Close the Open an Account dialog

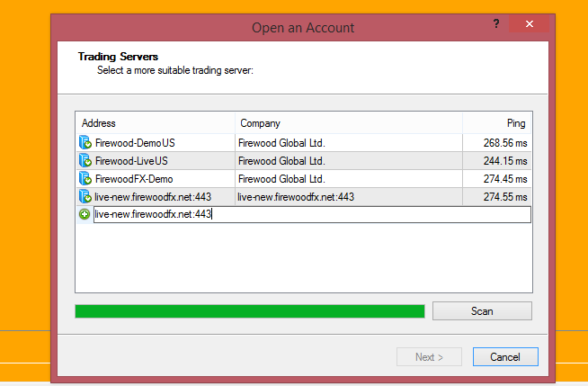[530, 24]
